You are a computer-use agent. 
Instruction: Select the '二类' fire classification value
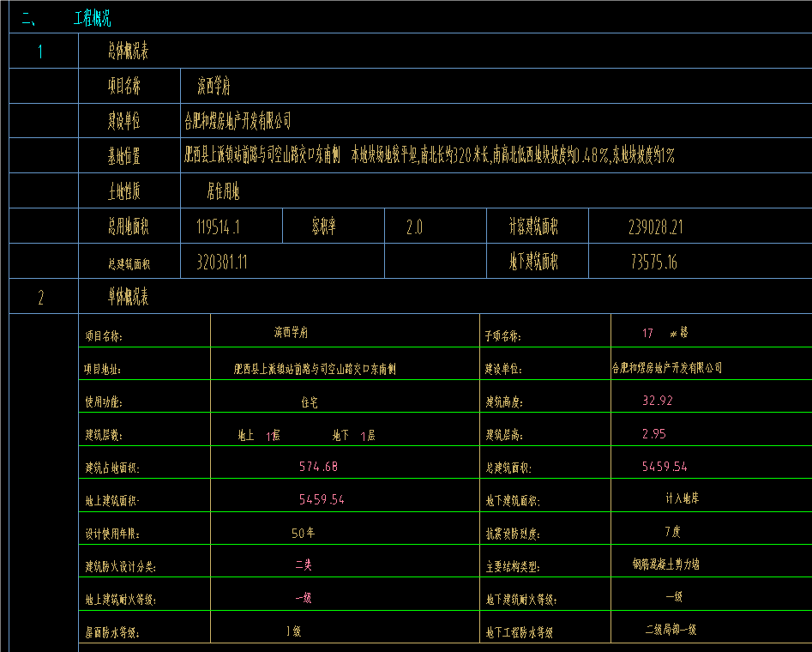(304, 564)
